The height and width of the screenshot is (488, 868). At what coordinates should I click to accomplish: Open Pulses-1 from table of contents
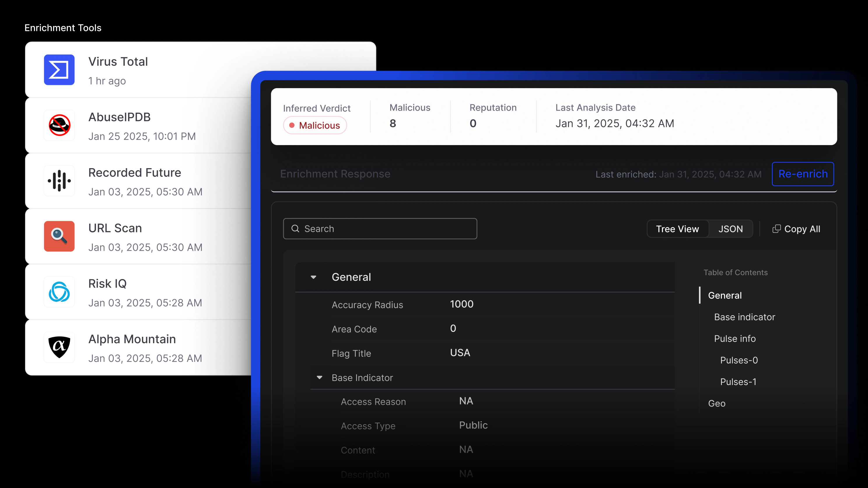(738, 382)
